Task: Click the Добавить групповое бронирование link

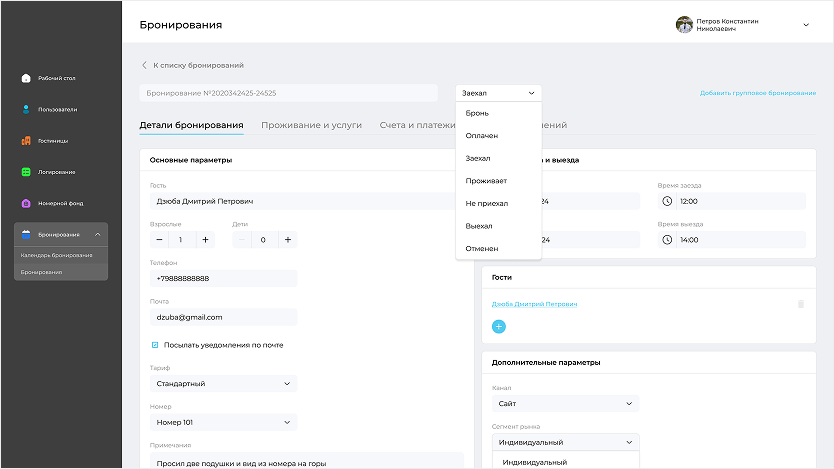Action: tap(757, 93)
